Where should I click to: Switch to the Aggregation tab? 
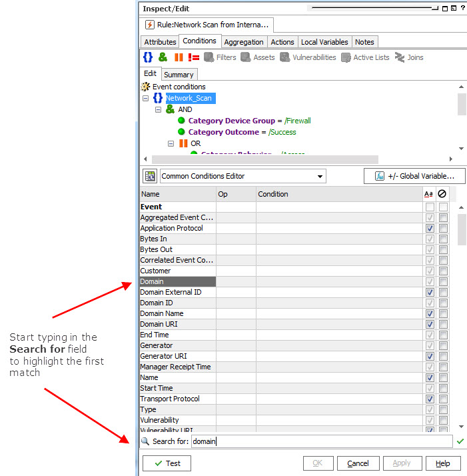(243, 42)
